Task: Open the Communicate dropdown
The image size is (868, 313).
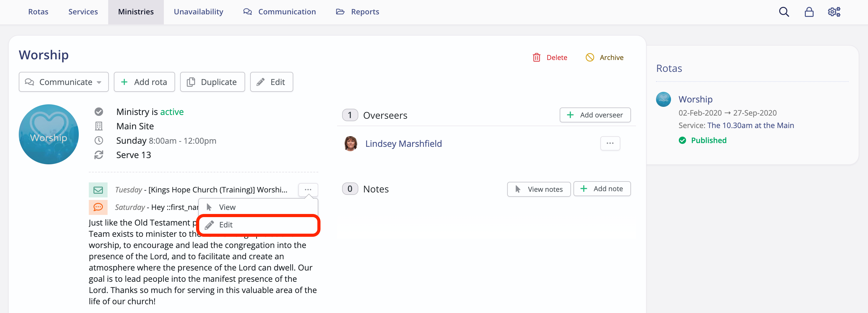Action: [x=63, y=82]
